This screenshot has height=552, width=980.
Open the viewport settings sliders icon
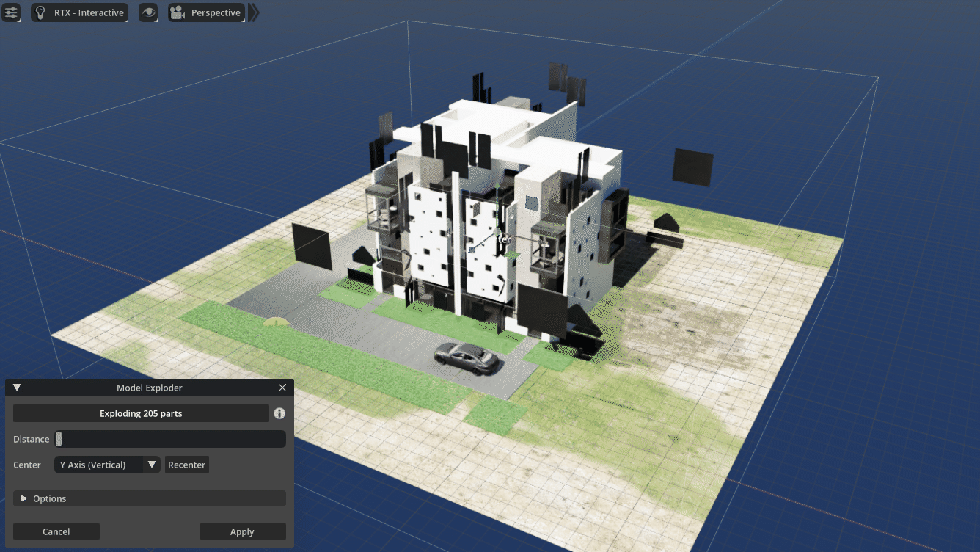[x=11, y=12]
